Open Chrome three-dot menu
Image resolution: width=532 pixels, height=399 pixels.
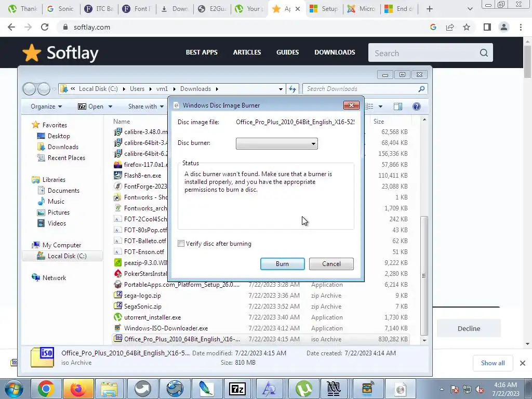click(x=521, y=27)
